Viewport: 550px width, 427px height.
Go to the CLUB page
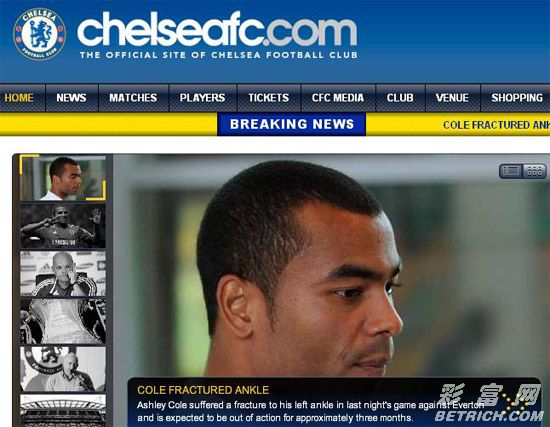pyautogui.click(x=400, y=98)
